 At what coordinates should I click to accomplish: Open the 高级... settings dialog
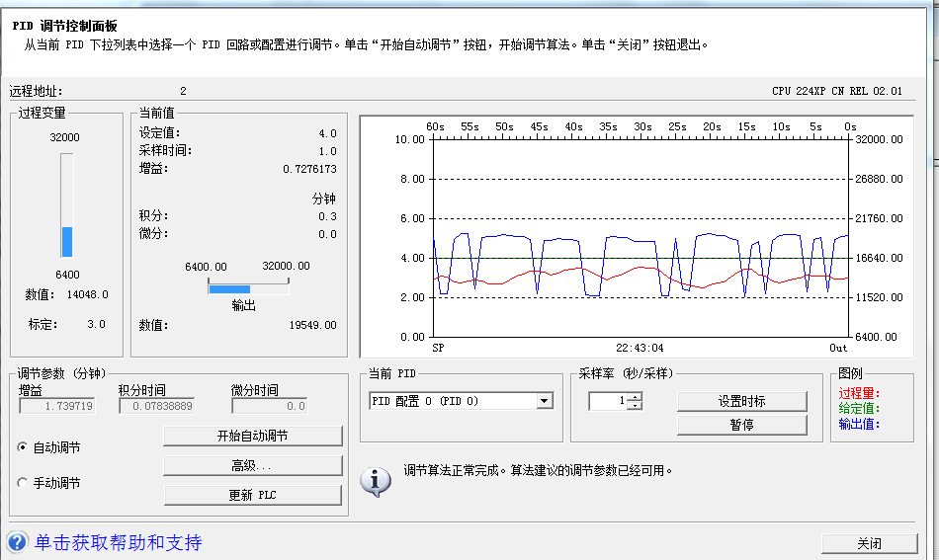[252, 465]
